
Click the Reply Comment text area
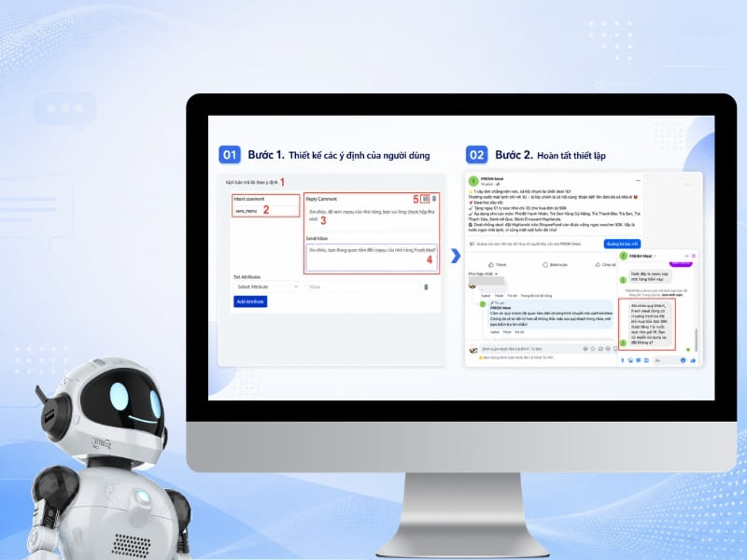tap(371, 217)
